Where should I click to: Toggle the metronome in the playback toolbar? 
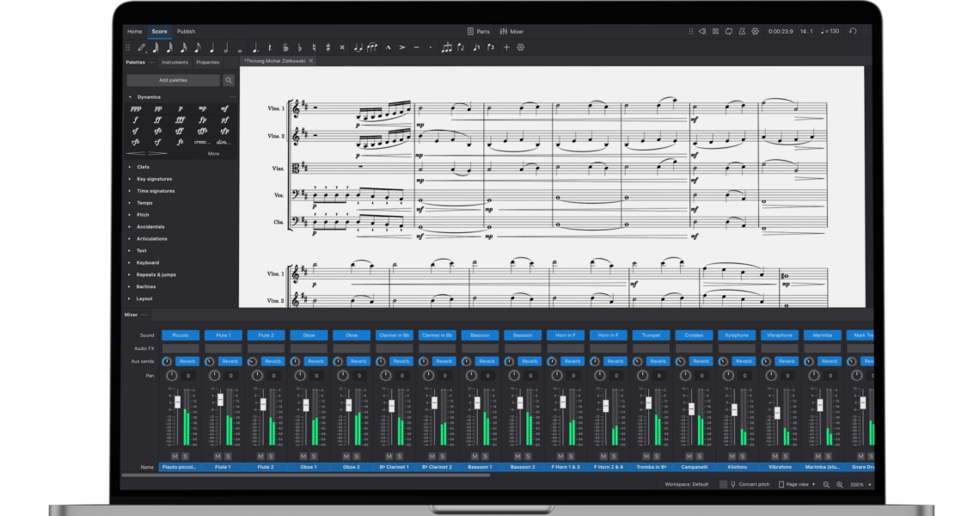[742, 31]
